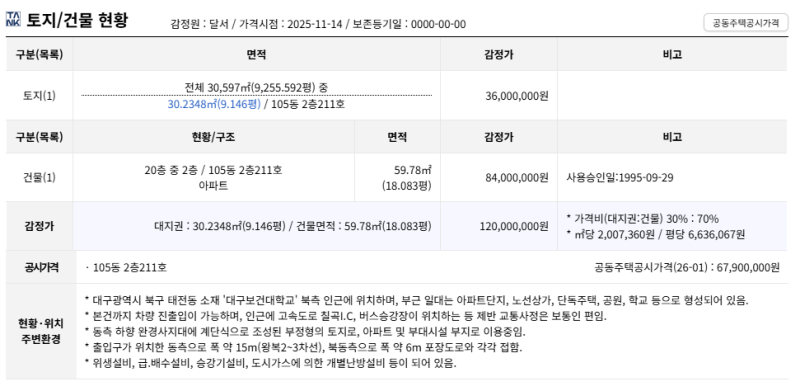Click the top 감정가 column header in the land table

[x=498, y=54]
